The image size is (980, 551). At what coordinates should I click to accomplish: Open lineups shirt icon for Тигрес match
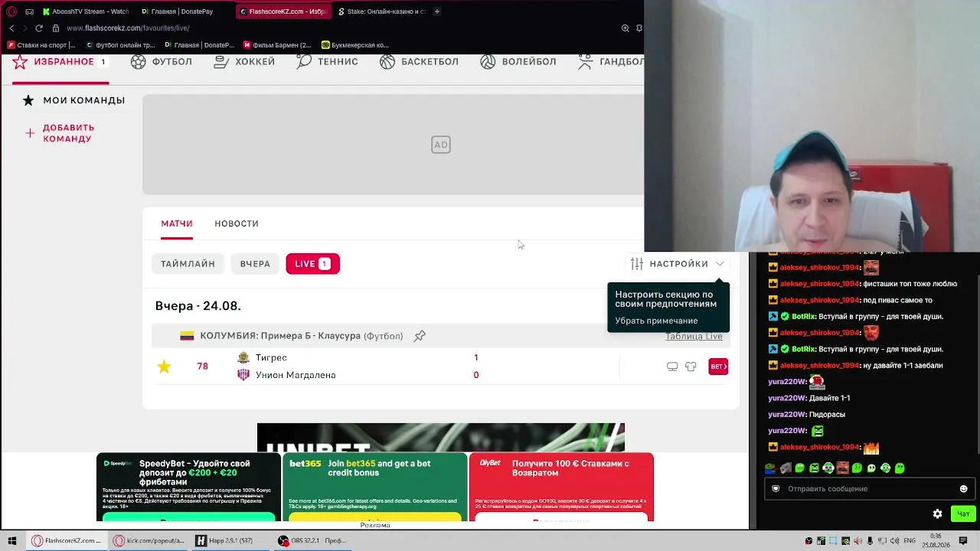pos(691,367)
